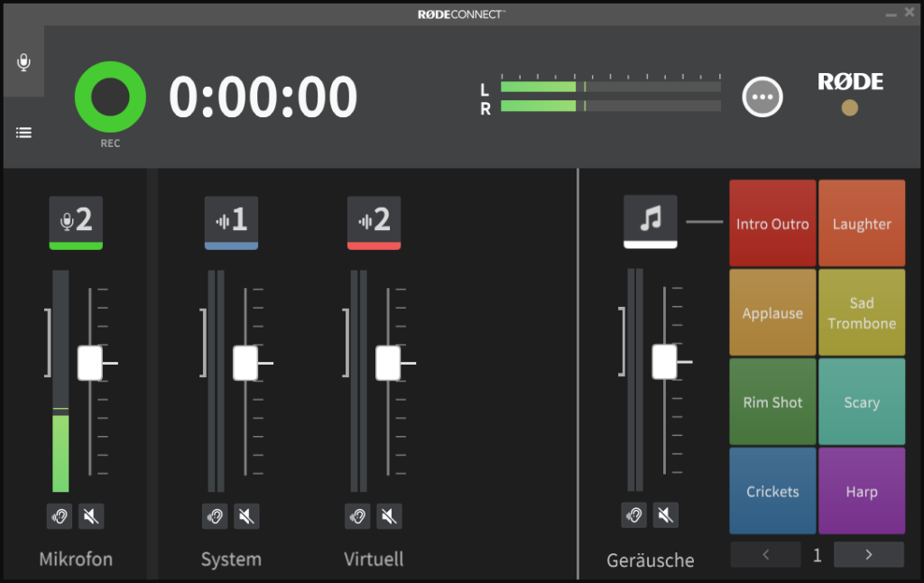The width and height of the screenshot is (924, 583).
Task: Go to the next sound pad page
Action: click(869, 554)
